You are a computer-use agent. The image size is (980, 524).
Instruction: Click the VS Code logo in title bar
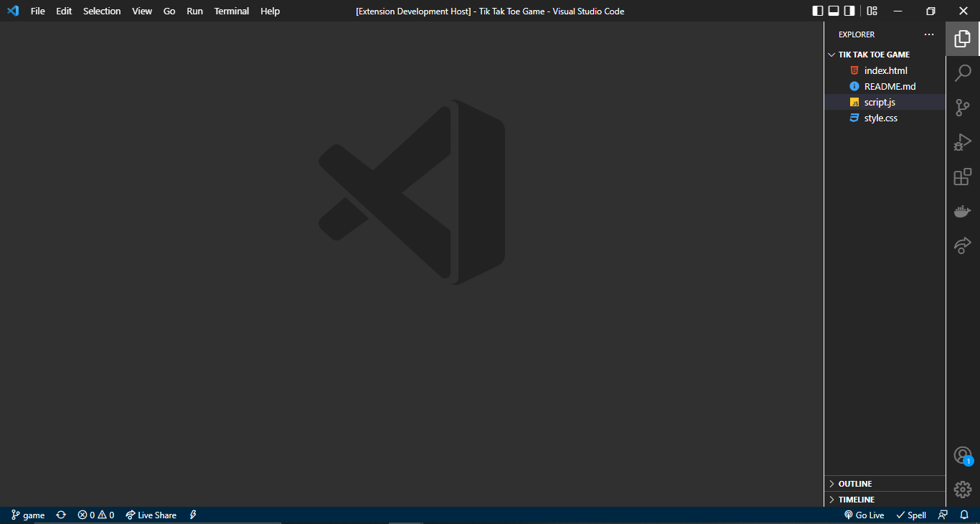pos(13,11)
